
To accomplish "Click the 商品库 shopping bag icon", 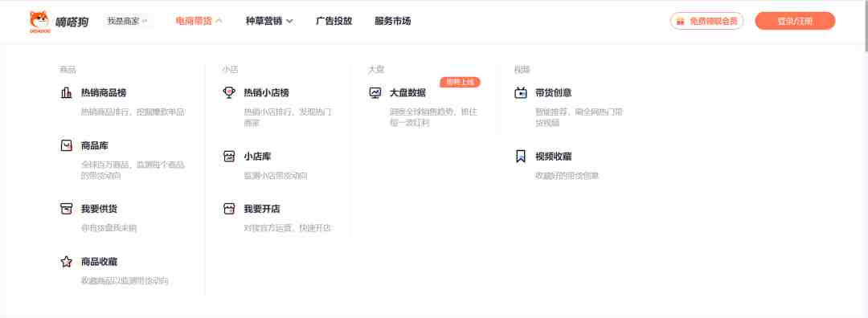I will [67, 146].
